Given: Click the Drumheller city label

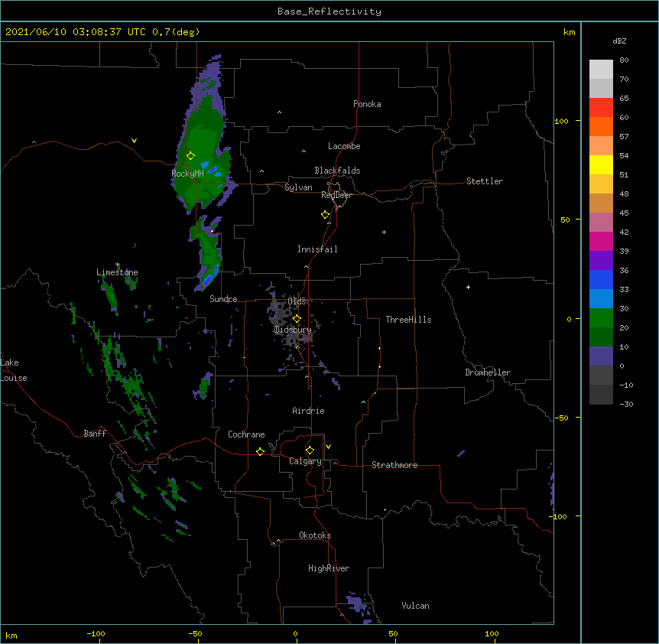Looking at the screenshot, I should pos(488,372).
